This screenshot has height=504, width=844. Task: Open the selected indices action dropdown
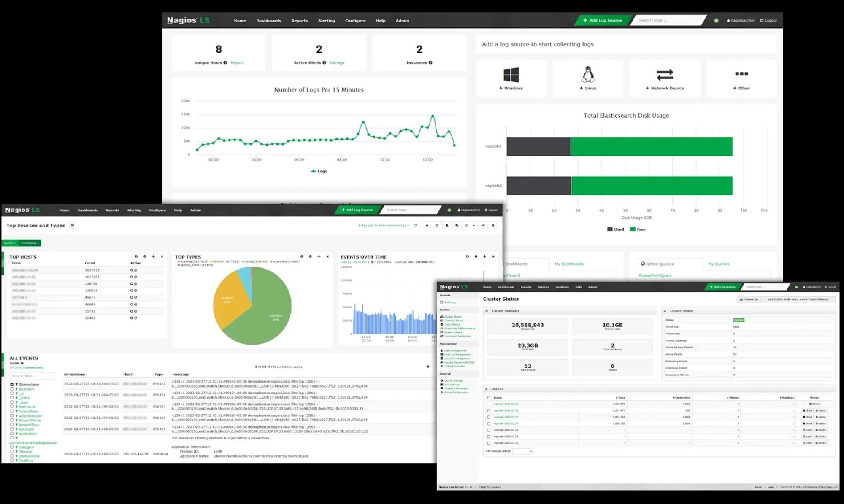point(522,451)
